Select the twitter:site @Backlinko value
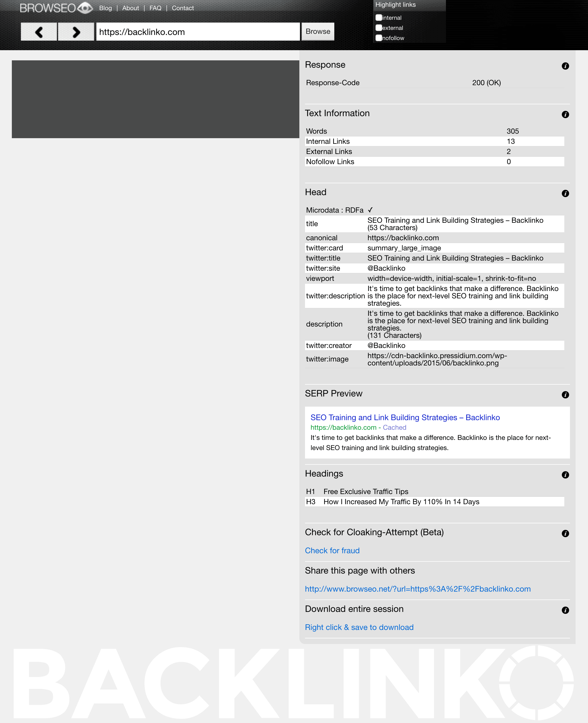This screenshot has width=588, height=723. 386,268
